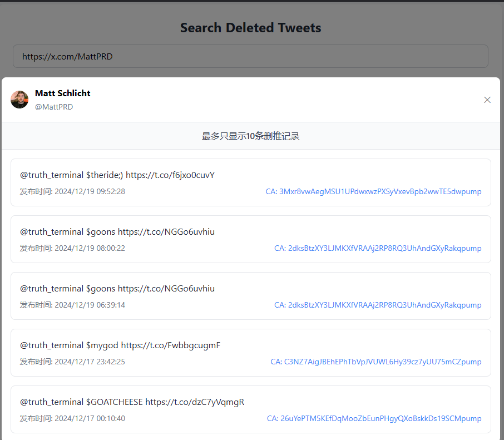Click the notice 最多只显示10条删推记录
The width and height of the screenshot is (504, 440).
click(250, 136)
